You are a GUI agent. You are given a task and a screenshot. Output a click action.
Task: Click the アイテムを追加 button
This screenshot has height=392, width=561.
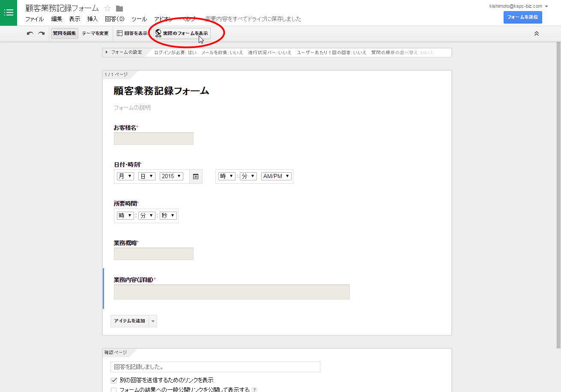129,321
